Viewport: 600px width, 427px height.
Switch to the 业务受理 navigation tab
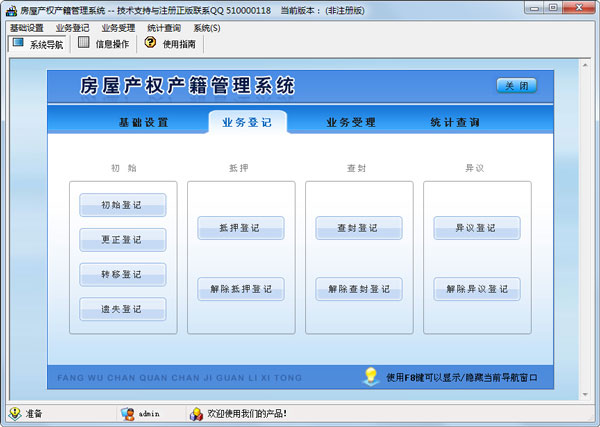351,122
